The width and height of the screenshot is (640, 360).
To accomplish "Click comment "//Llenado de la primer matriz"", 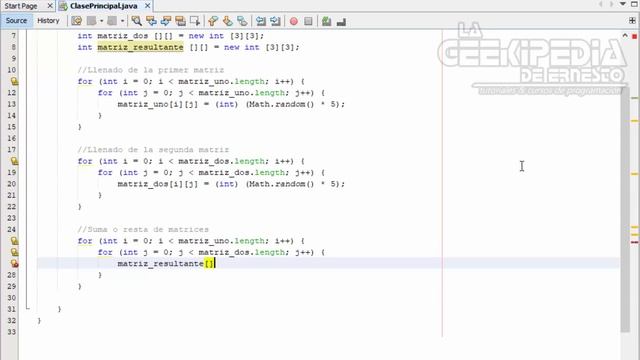I will coord(151,70).
